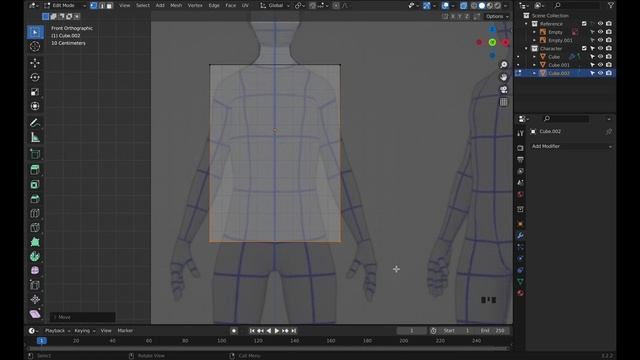Select the Poly Build tool
The height and width of the screenshot is (360, 640).
click(35, 242)
